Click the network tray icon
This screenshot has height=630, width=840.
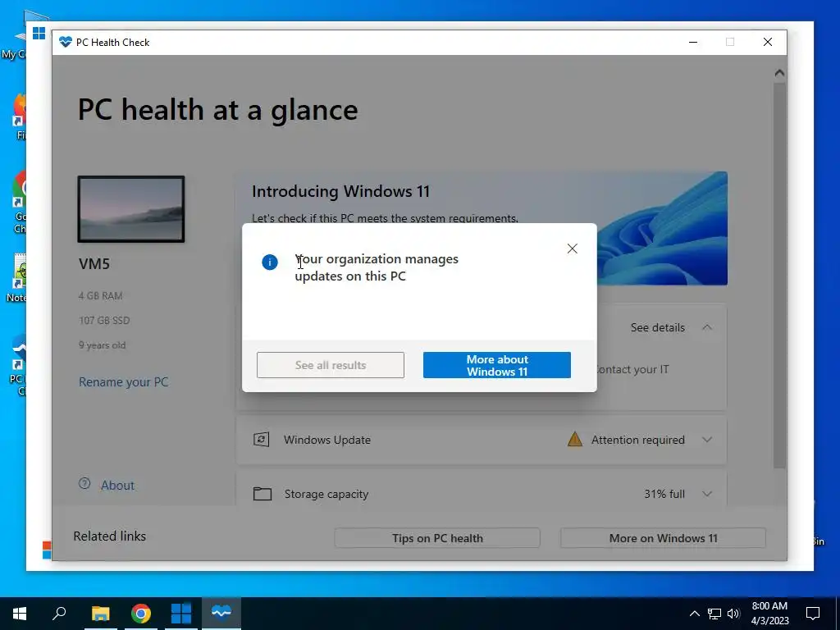714,614
